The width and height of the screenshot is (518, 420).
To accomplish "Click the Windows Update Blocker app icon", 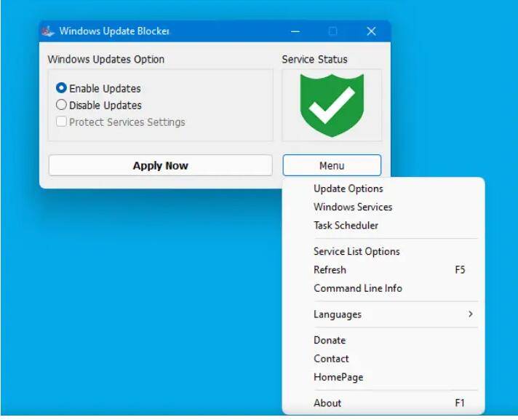I will [49, 31].
